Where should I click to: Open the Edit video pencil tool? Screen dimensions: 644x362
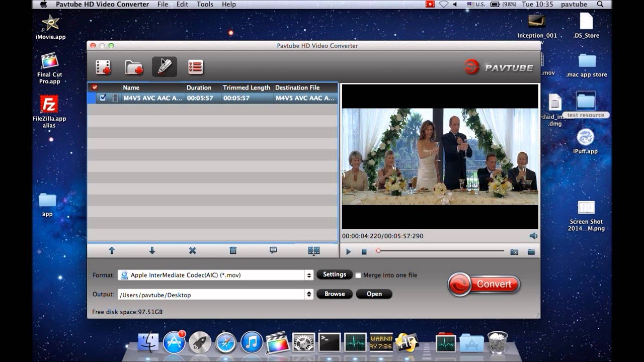point(165,67)
